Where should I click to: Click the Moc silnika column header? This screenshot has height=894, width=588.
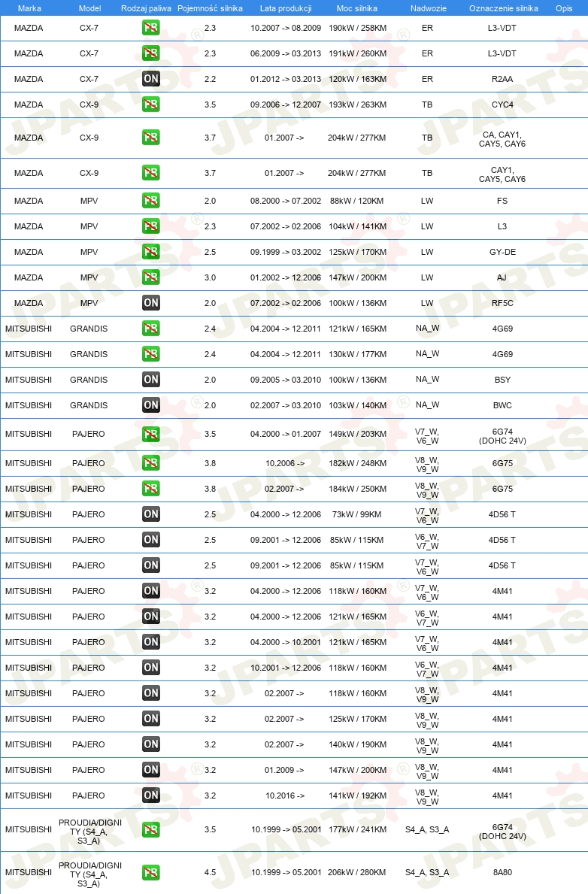tap(357, 8)
